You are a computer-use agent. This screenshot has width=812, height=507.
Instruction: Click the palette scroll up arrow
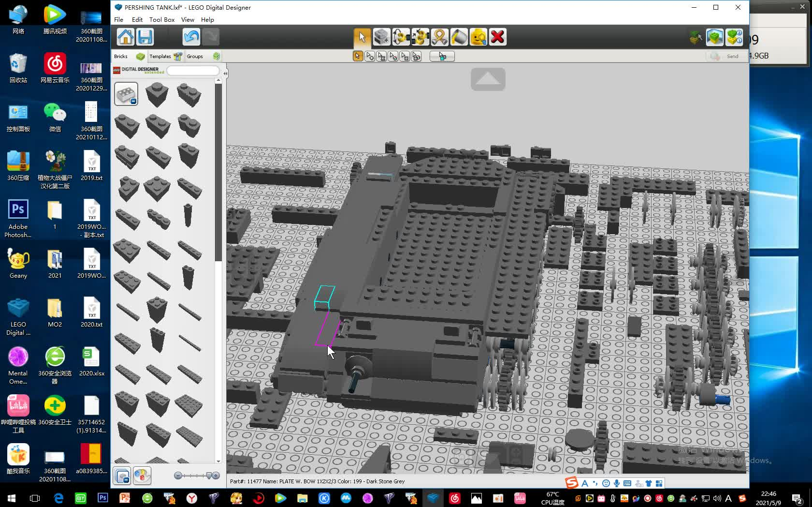[x=218, y=81]
